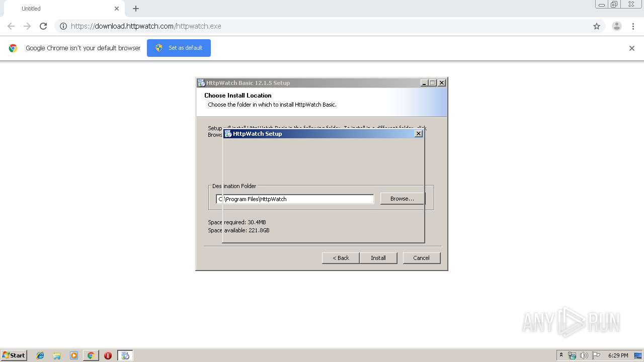644x362 pixels.
Task: Click the 'Space available: 221.8GB' text
Action: click(238, 230)
